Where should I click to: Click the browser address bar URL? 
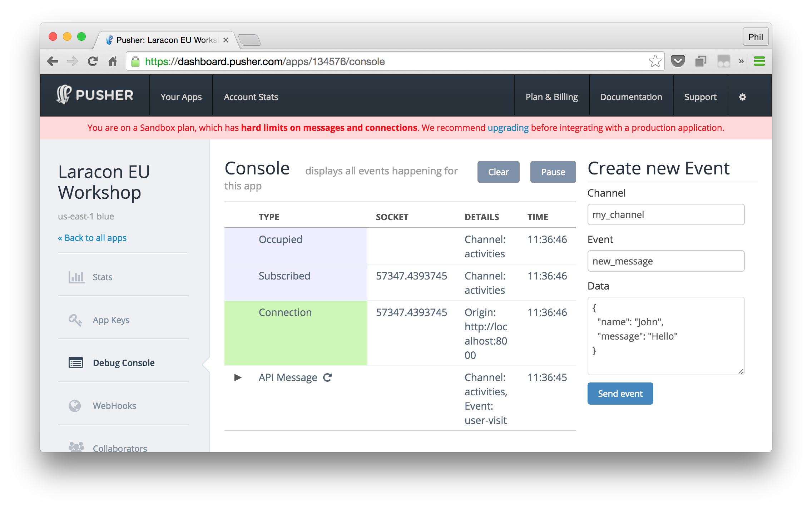pos(265,61)
